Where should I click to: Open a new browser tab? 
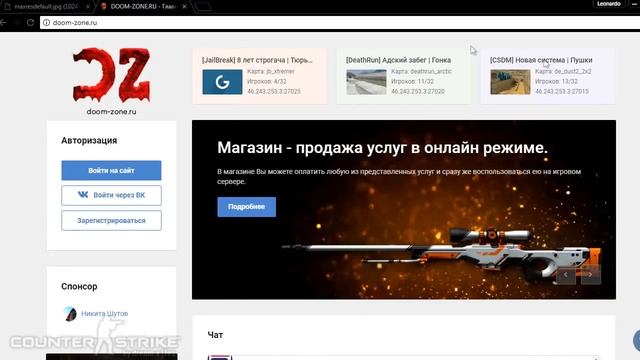[202, 7]
